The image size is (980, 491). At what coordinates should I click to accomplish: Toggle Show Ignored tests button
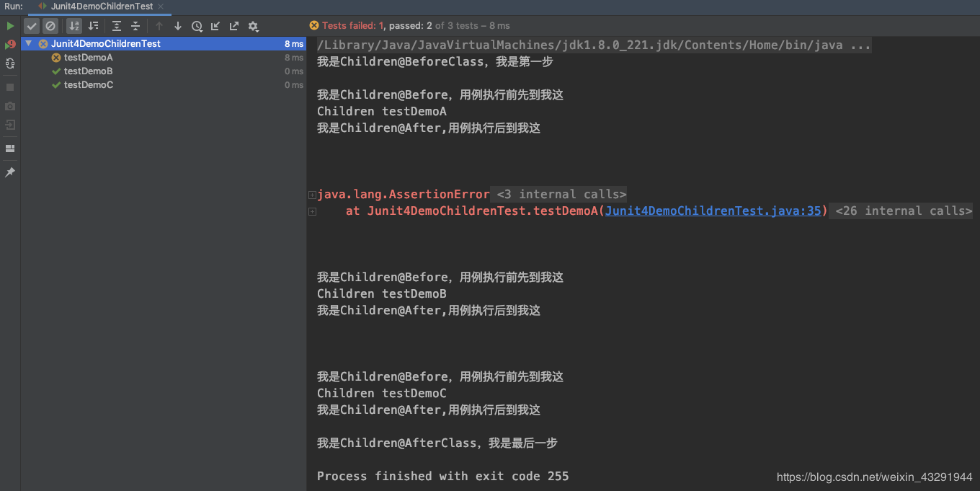pyautogui.click(x=50, y=26)
